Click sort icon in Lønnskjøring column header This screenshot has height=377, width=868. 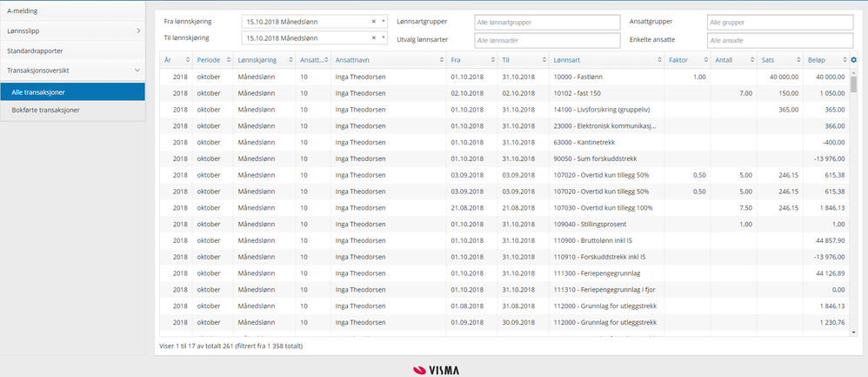290,59
